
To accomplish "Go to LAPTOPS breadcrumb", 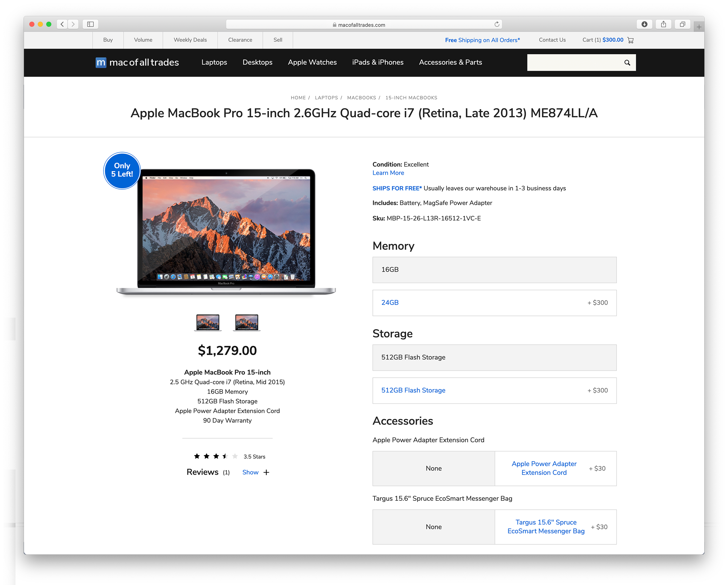I will [326, 98].
